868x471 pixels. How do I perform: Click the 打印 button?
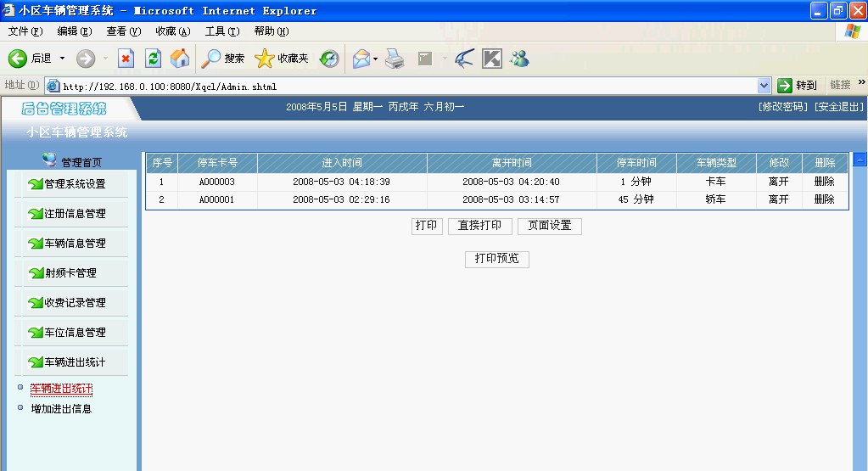(427, 226)
